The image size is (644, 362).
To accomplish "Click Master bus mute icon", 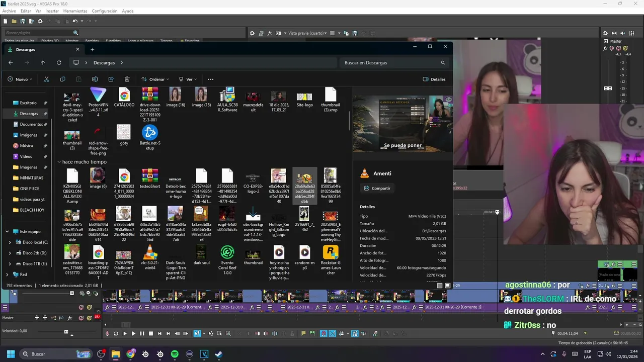I will tap(81, 318).
